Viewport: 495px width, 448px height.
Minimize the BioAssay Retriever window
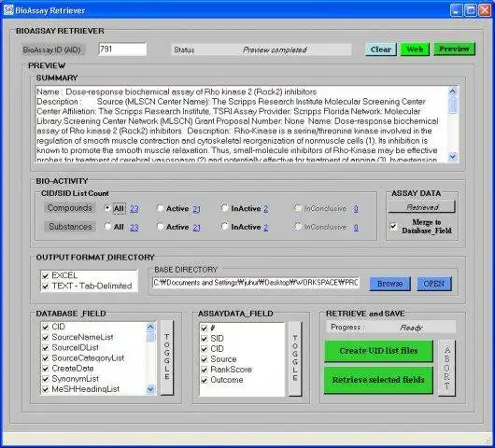click(457, 10)
